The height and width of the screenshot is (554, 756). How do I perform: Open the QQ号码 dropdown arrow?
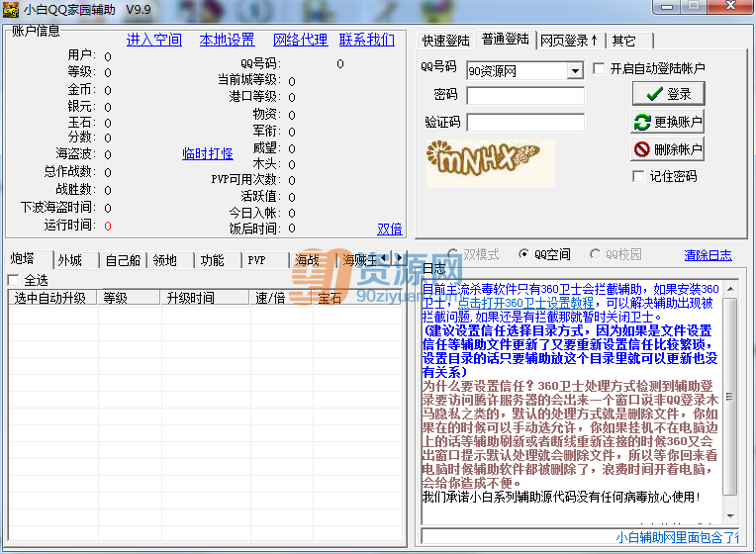(x=575, y=71)
